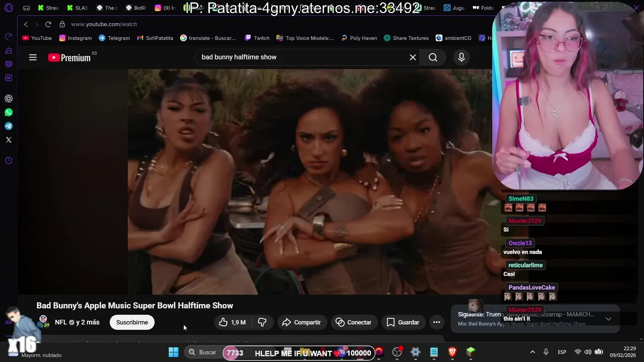Screen dimensions: 644x362
Task: Open the purple M sidebar icon
Action: (x=9, y=78)
